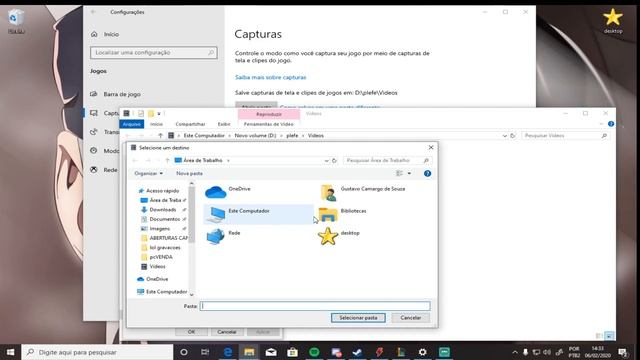Select Documentos in navigation pane
Image resolution: width=640 pixels, height=360 pixels.
pos(164,219)
